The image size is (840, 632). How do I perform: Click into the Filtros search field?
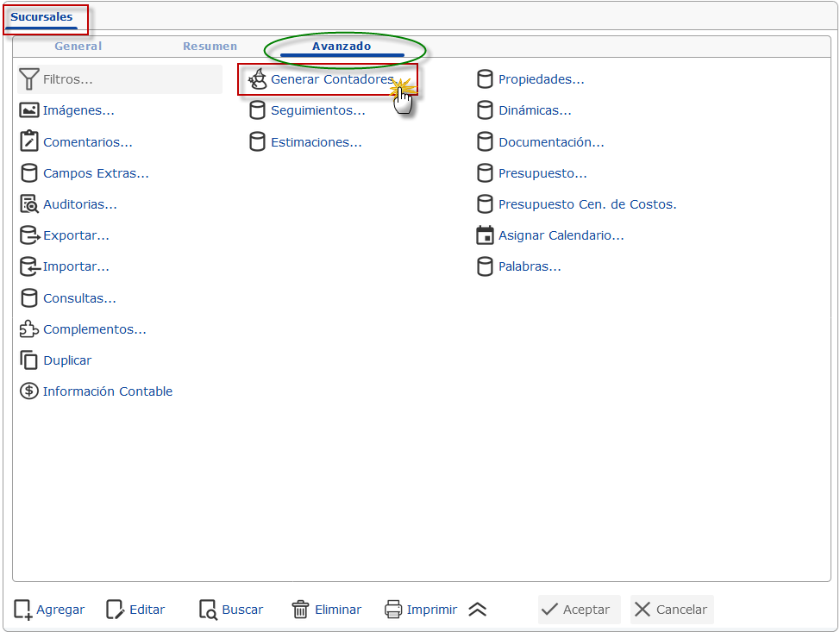coord(129,79)
